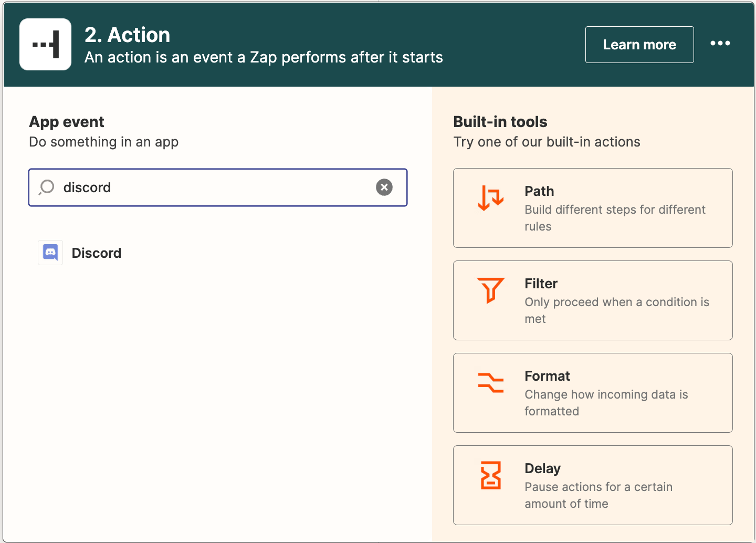Click 'Build different steps for different rules' text
This screenshot has height=543, width=756.
pyautogui.click(x=615, y=218)
